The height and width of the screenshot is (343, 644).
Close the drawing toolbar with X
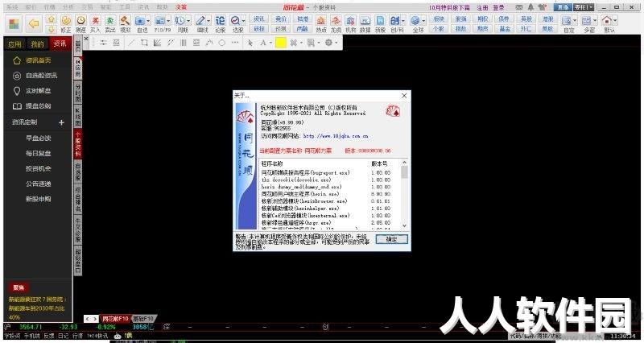coord(86,39)
